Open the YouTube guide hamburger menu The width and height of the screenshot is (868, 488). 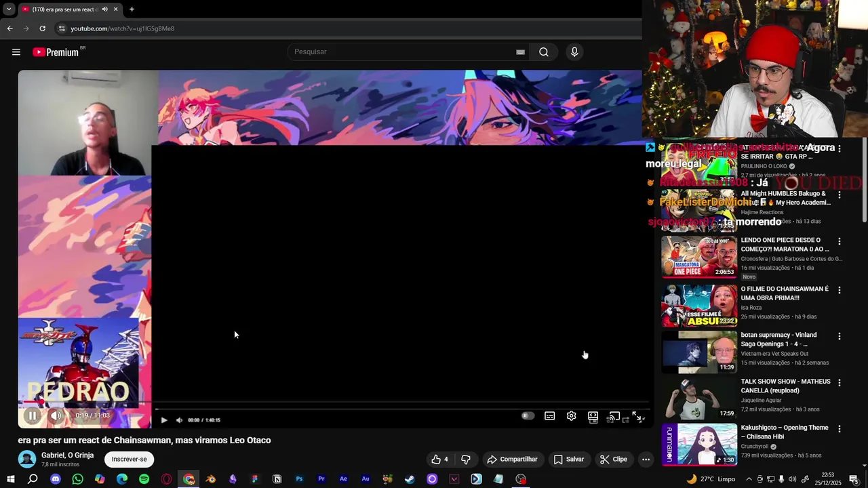point(16,52)
